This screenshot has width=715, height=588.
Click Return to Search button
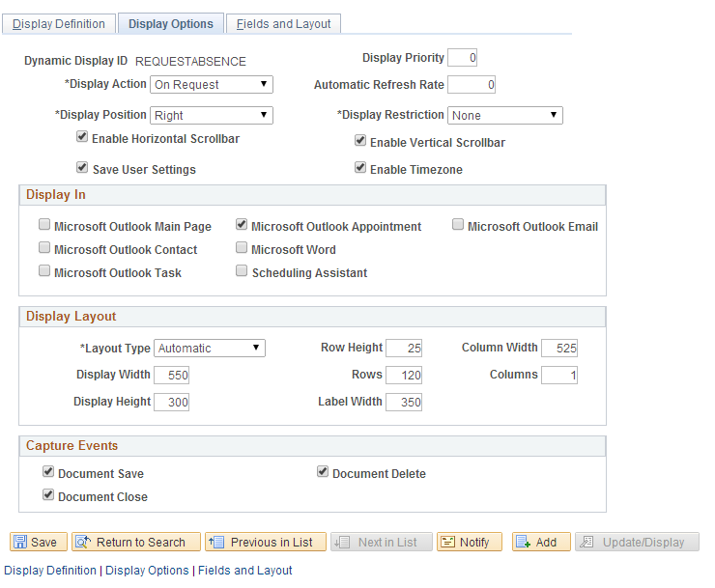tap(136, 542)
